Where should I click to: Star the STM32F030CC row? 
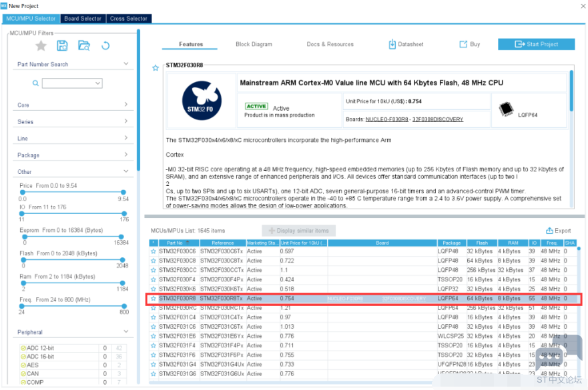(x=153, y=270)
